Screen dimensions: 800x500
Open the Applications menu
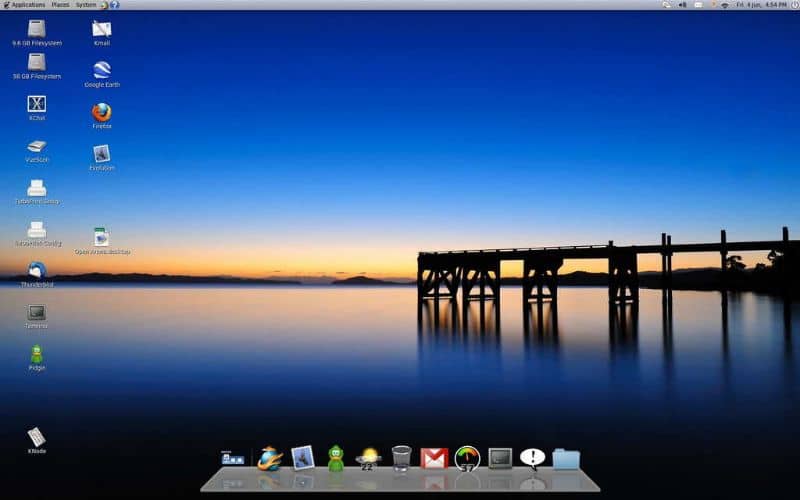click(x=24, y=5)
